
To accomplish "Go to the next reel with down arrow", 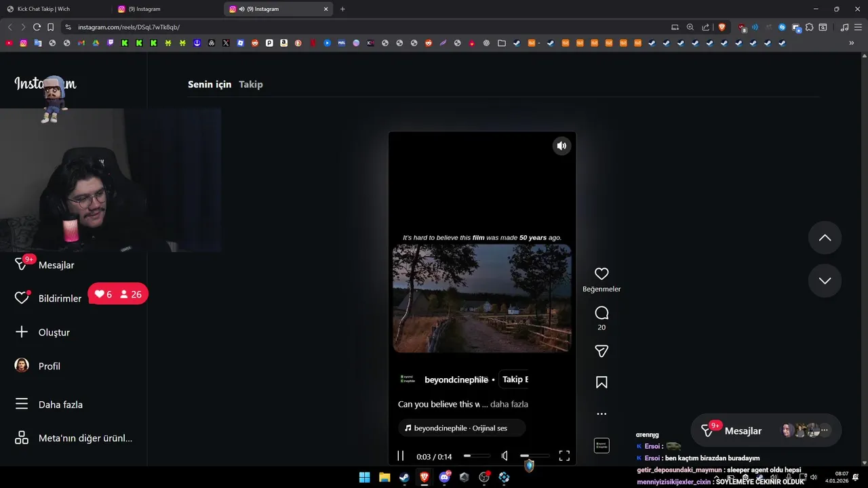I will [825, 281].
